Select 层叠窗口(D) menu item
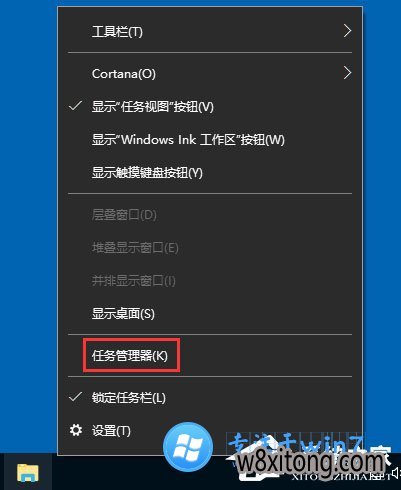This screenshot has height=490, width=401. (210, 215)
